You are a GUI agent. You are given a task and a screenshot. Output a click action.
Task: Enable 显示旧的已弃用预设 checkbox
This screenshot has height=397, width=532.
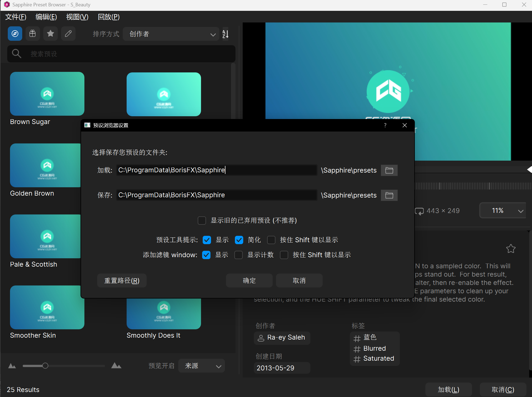[x=202, y=220]
